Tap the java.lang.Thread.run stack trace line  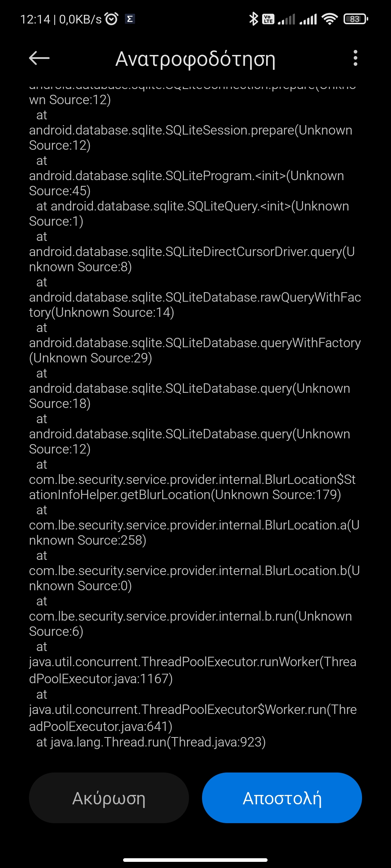pyautogui.click(x=151, y=742)
